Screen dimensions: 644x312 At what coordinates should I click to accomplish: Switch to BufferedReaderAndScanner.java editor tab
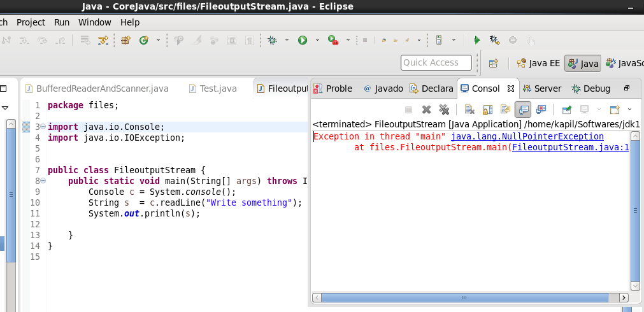(97, 89)
